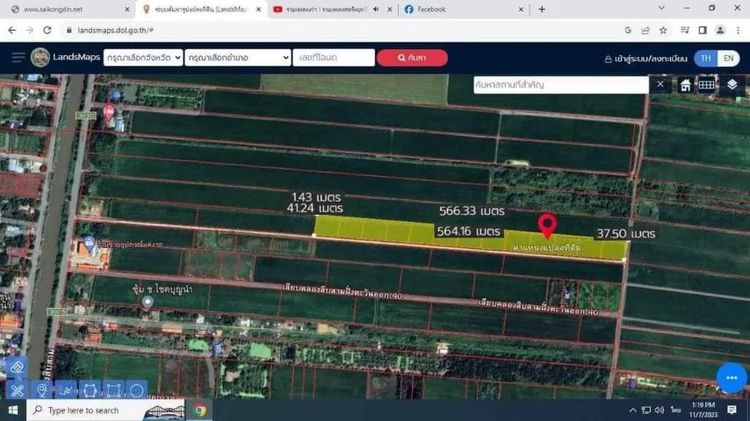Screen dimensions: 750x421
Task: Click the home icon on the map
Action: [x=686, y=85]
